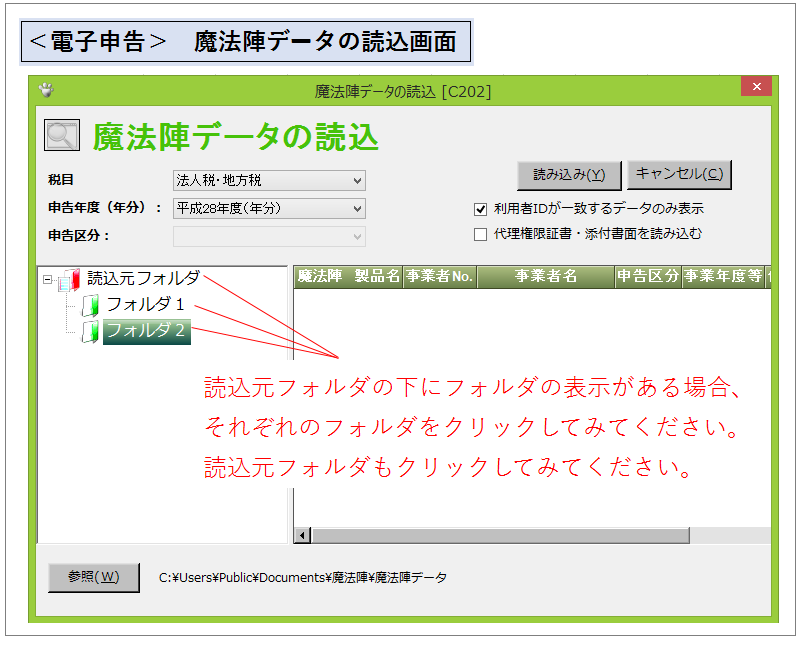Open the 申告年度 dropdown showing 平成28年度(年分)
Screen dimensions: 804x645
click(x=269, y=209)
